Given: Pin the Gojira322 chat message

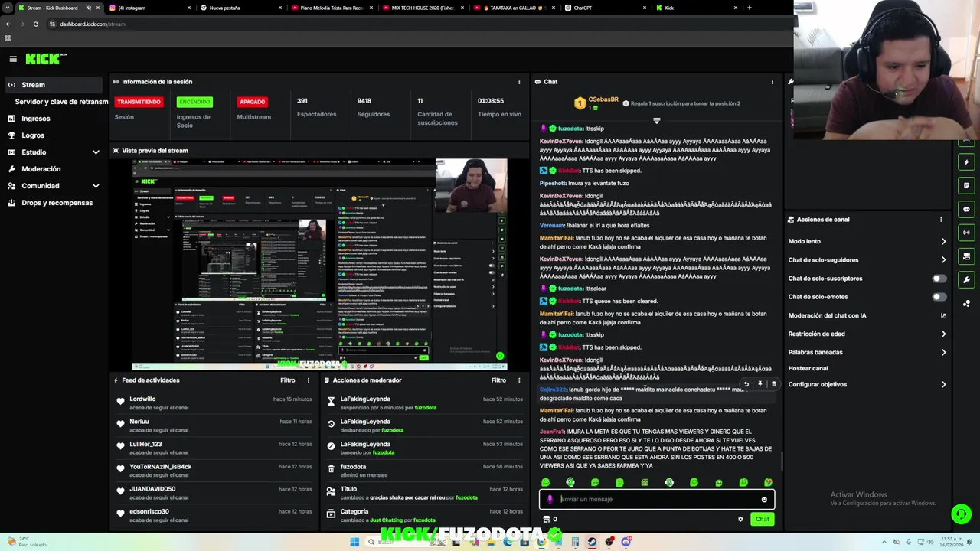Looking at the screenshot, I should coord(760,384).
